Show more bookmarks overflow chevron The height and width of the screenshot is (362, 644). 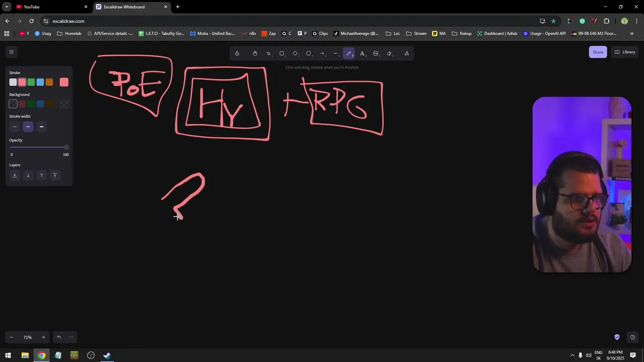(x=632, y=34)
